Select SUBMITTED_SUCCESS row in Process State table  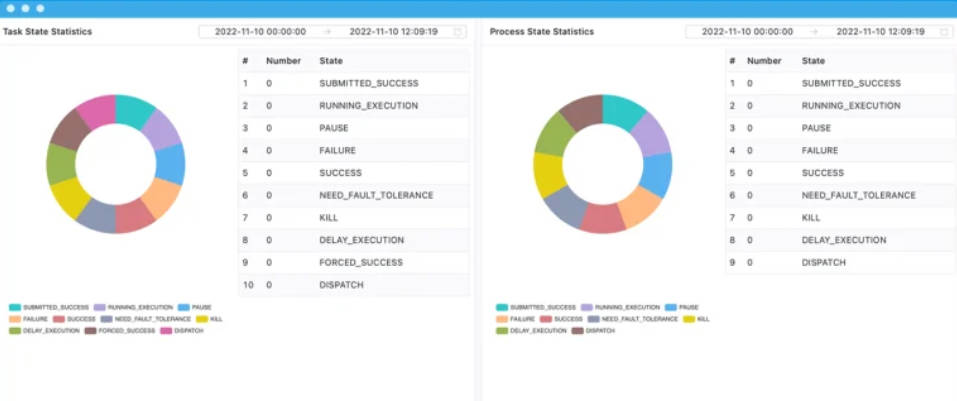point(841,83)
